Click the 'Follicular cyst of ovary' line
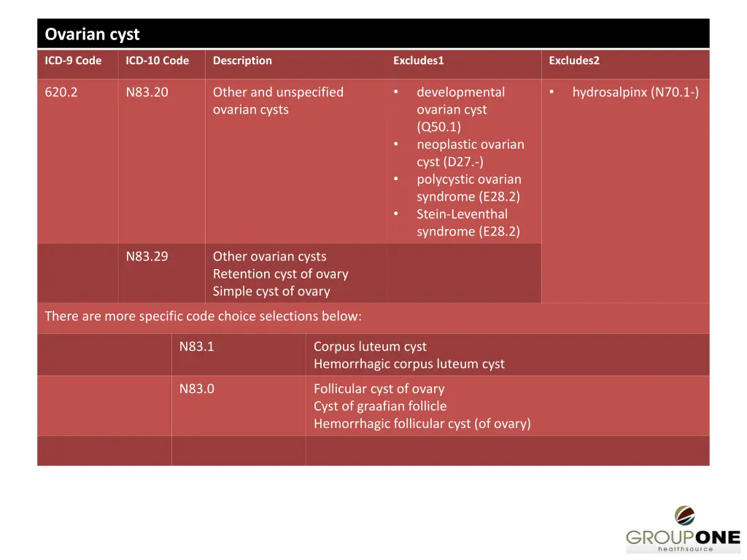Image resolution: width=747 pixels, height=560 pixels. pyautogui.click(x=379, y=389)
